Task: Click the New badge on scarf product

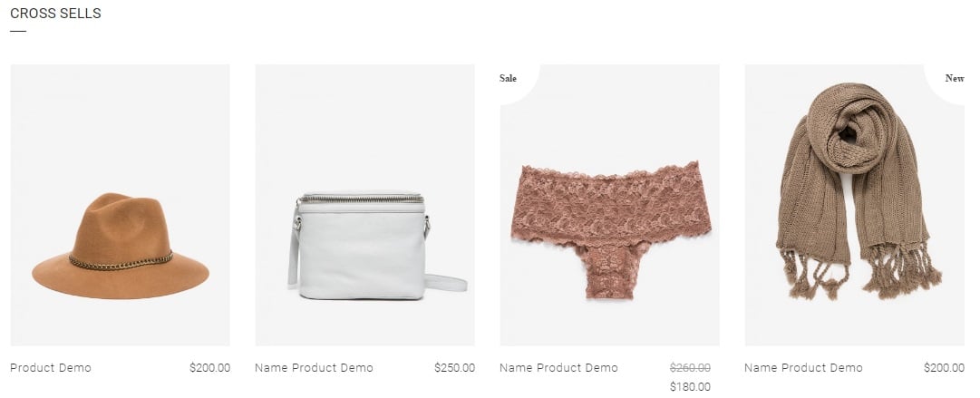Action: coord(955,79)
